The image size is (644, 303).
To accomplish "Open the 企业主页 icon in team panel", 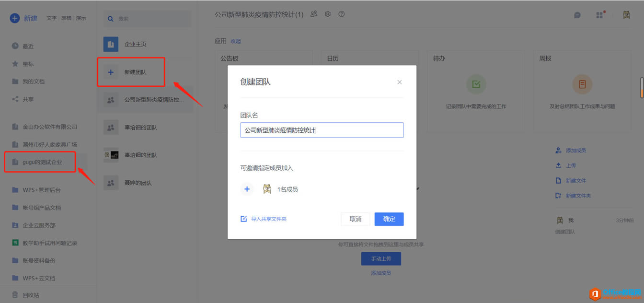I will pos(111,44).
